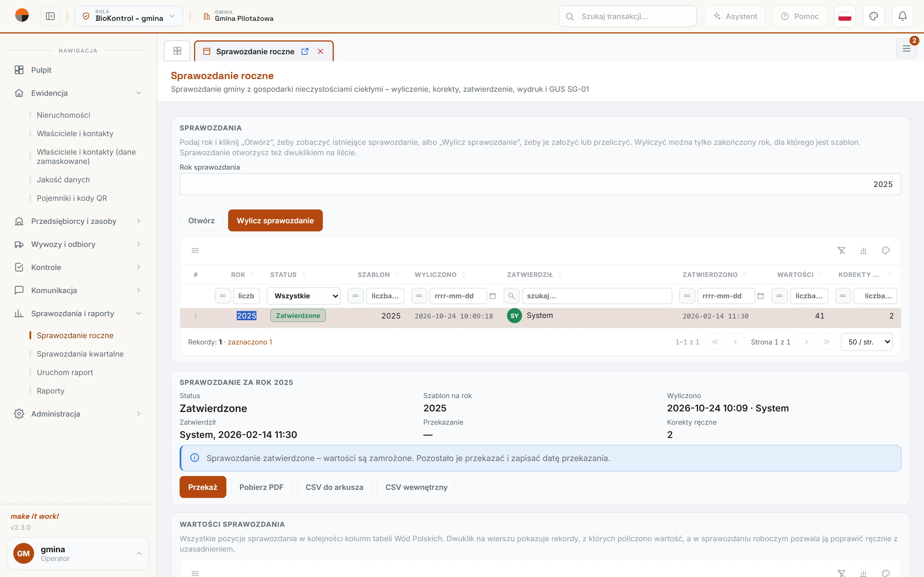Image resolution: width=924 pixels, height=577 pixels.
Task: Click the Pobierz PDF button
Action: [261, 487]
